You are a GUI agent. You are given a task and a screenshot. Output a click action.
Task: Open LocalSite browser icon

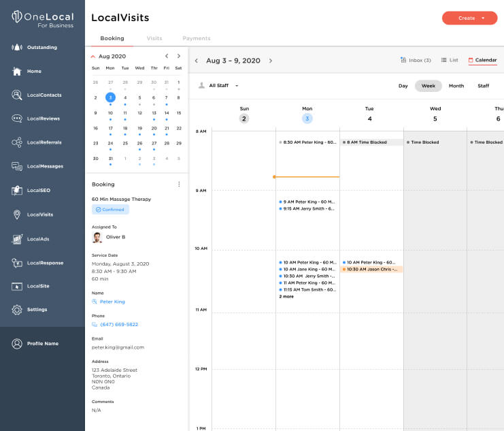pyautogui.click(x=17, y=286)
